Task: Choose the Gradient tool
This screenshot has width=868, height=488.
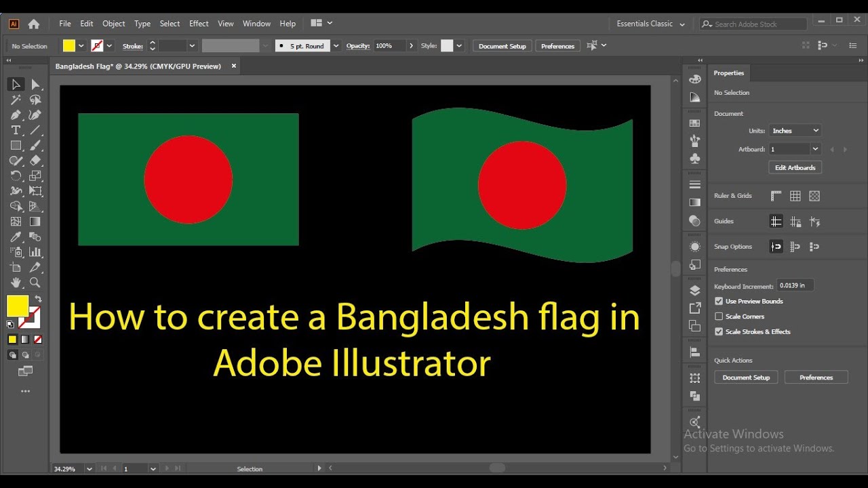Action: pyautogui.click(x=35, y=221)
